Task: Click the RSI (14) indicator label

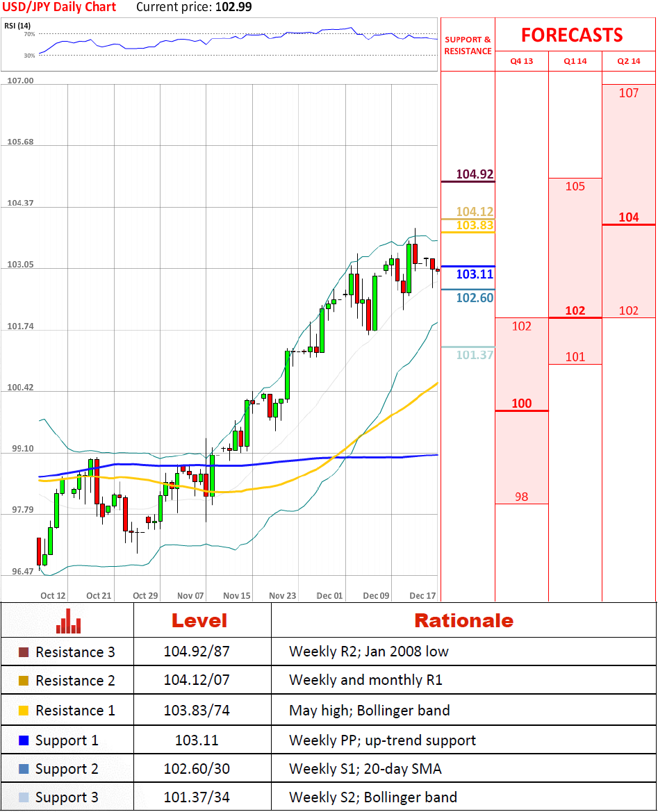Action: click(17, 26)
